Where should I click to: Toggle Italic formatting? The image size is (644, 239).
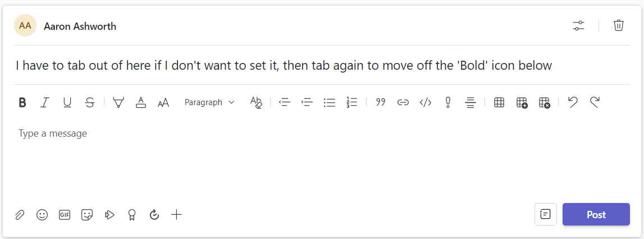click(45, 102)
